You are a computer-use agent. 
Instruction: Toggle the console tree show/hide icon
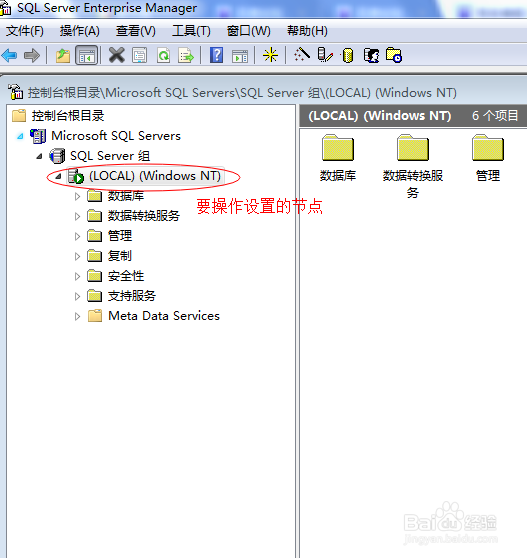[86, 56]
